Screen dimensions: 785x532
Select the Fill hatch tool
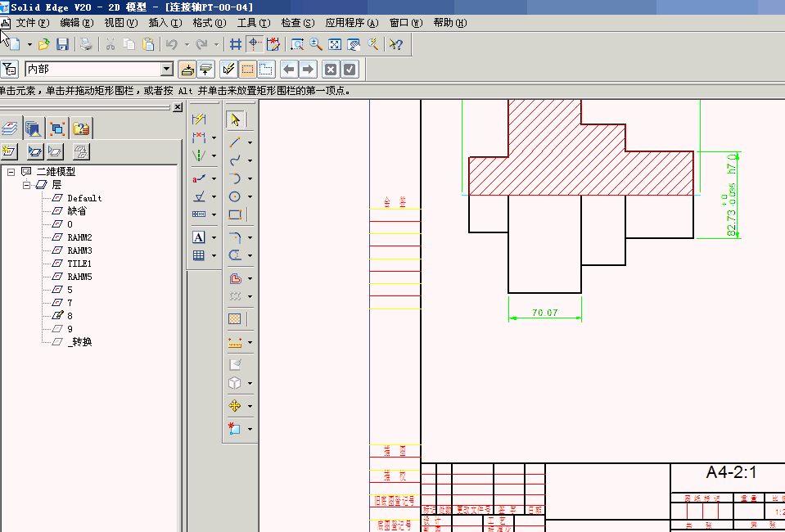(235, 319)
